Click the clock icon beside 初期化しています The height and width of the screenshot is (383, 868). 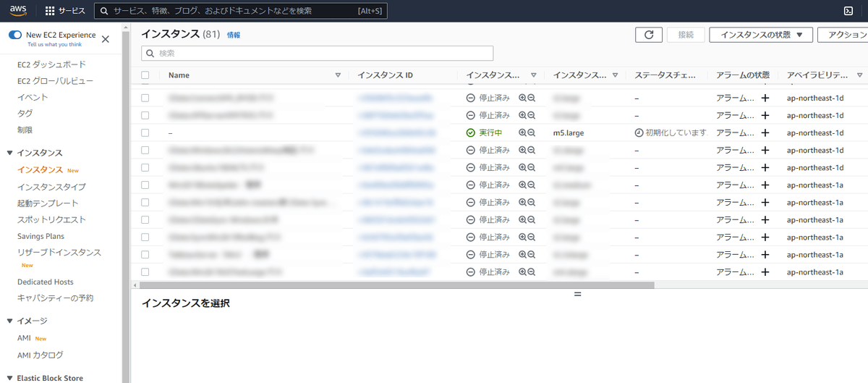[x=639, y=132]
